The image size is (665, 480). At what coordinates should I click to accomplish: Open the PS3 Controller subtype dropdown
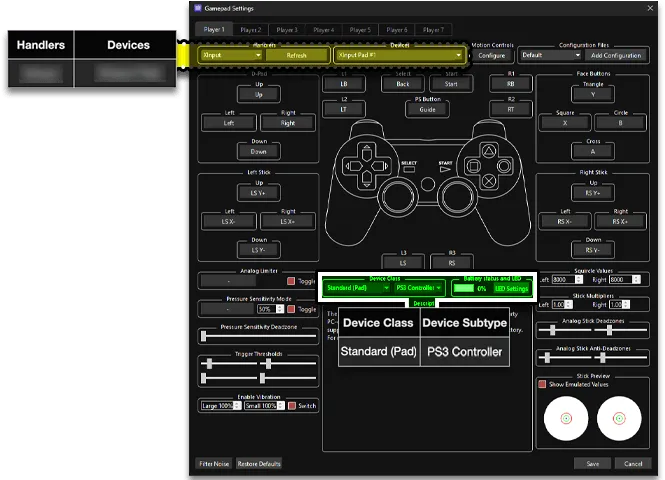419,288
